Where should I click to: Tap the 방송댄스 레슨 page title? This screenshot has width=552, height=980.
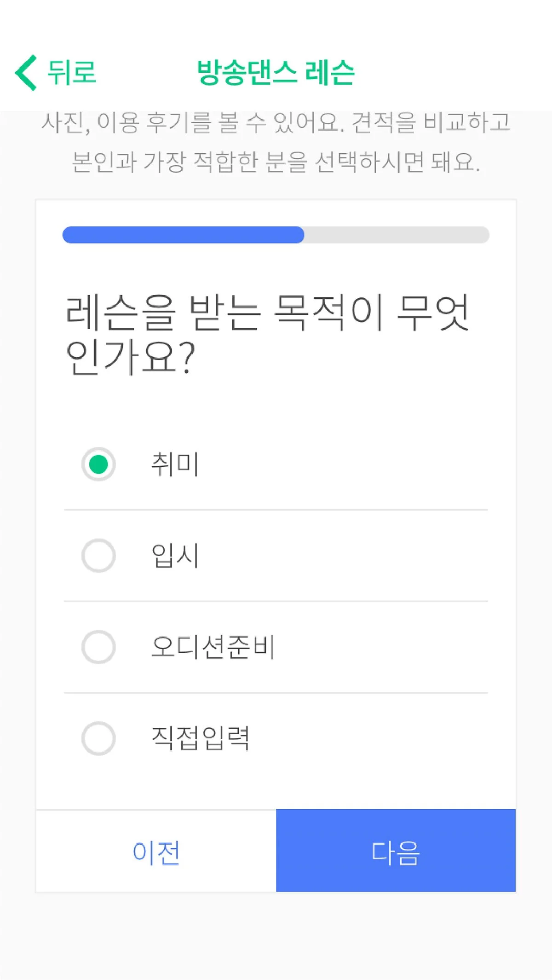tap(276, 73)
